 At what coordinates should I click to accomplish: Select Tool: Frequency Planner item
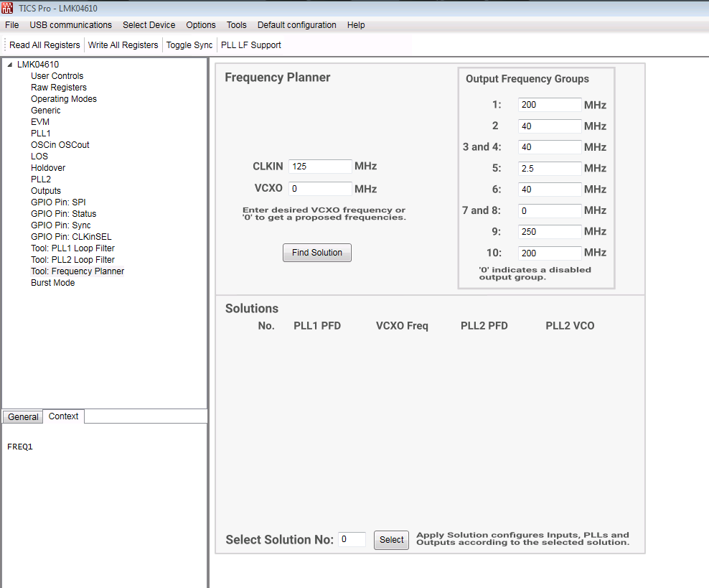[78, 271]
